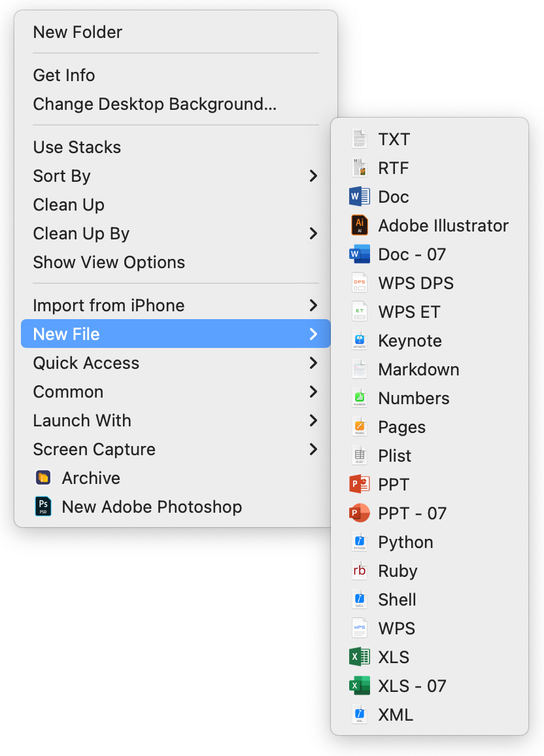
Task: Select Get Info menu entry
Action: pyautogui.click(x=64, y=75)
